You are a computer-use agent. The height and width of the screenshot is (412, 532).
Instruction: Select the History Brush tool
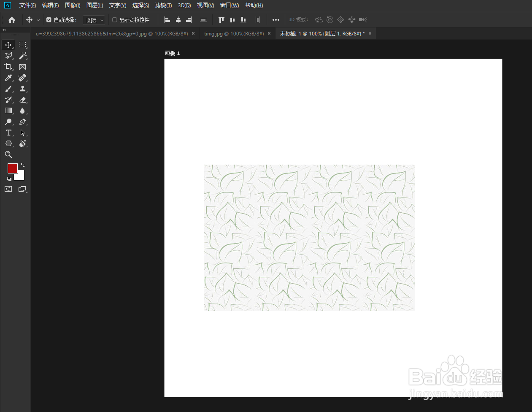[x=8, y=100]
